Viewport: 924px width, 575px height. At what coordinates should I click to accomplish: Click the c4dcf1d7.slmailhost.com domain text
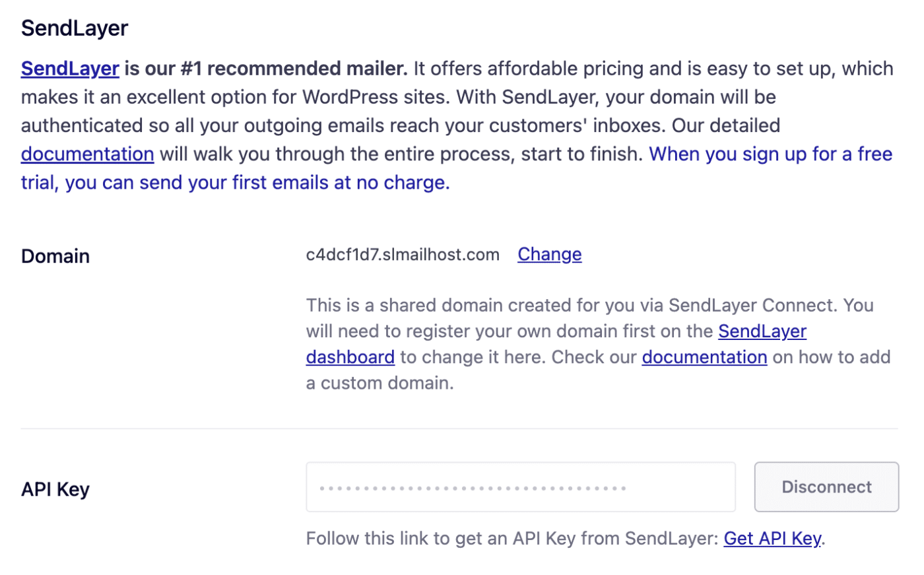coord(403,254)
